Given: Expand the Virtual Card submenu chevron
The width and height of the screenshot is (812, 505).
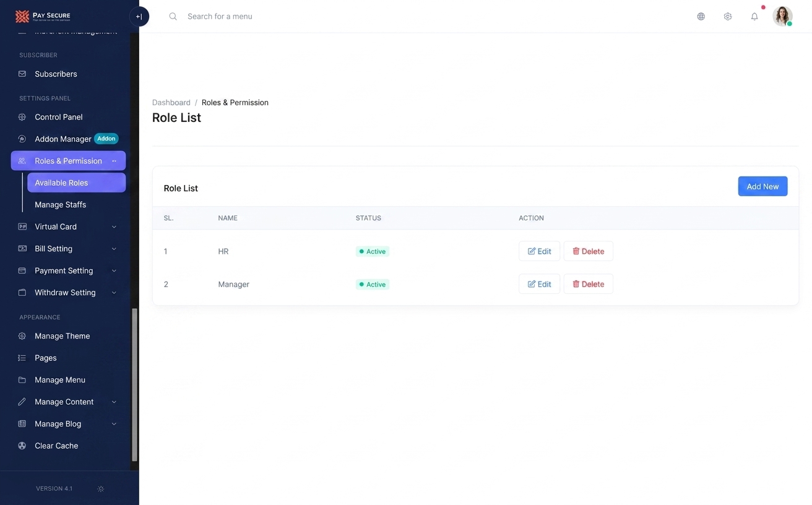Looking at the screenshot, I should tap(114, 227).
